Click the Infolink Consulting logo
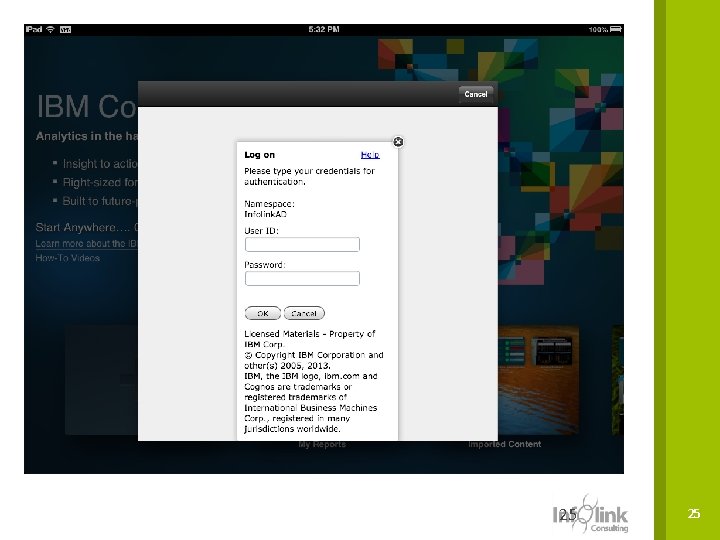This screenshot has height=540, width=720. [x=591, y=514]
